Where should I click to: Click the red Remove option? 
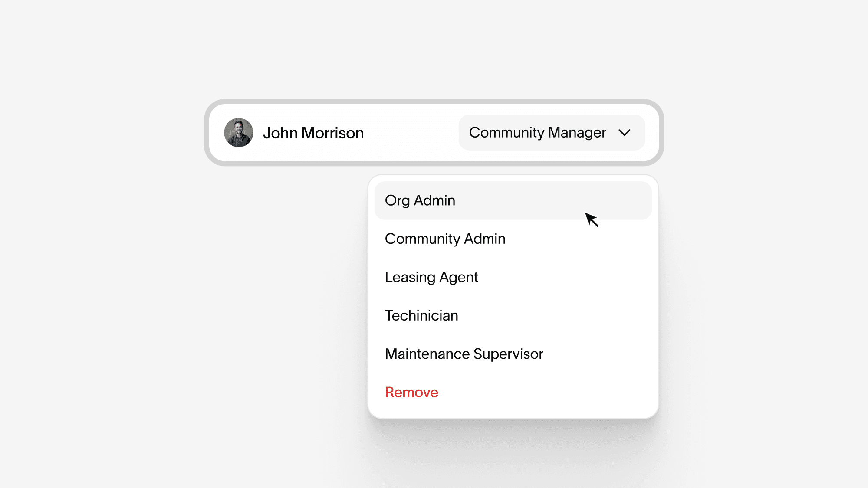click(513, 392)
